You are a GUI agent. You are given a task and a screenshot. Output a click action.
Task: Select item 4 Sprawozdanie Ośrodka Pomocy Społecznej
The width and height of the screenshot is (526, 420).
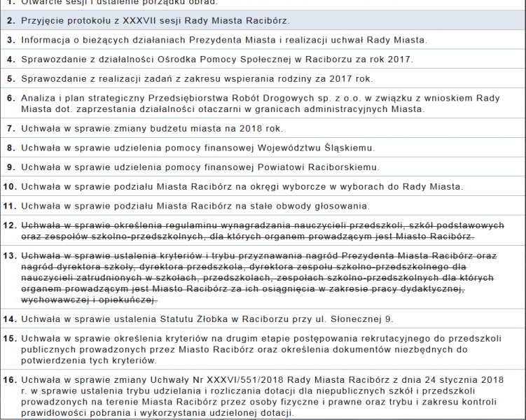tap(263, 59)
